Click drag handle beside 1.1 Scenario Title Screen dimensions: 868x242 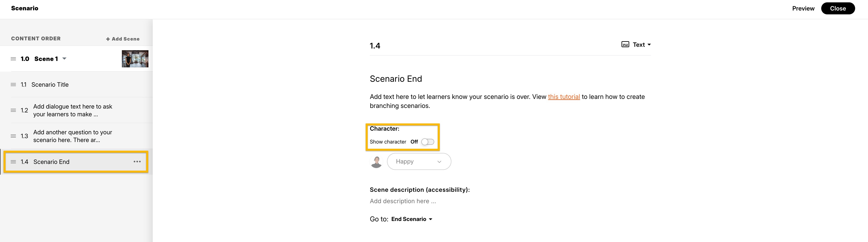tap(14, 85)
